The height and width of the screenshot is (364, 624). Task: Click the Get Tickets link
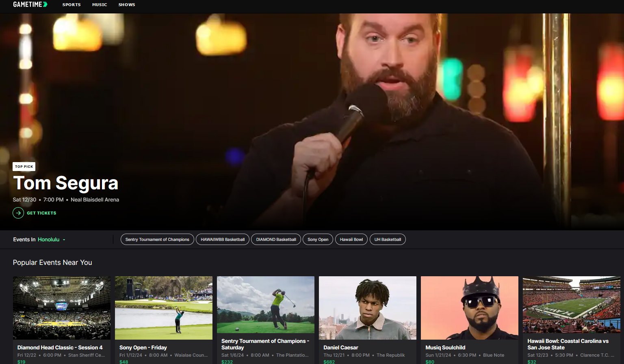click(x=41, y=213)
